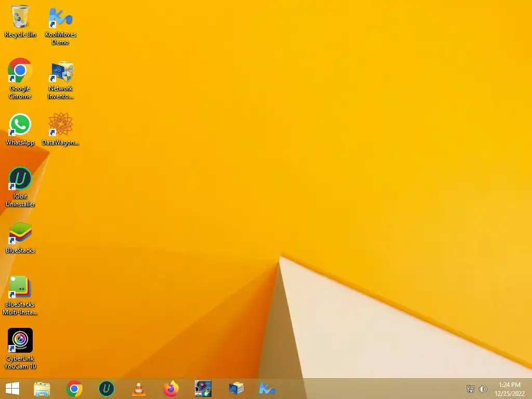The width and height of the screenshot is (532, 399).
Task: Select the DataWagon desktop shortcut
Action: pos(60,129)
